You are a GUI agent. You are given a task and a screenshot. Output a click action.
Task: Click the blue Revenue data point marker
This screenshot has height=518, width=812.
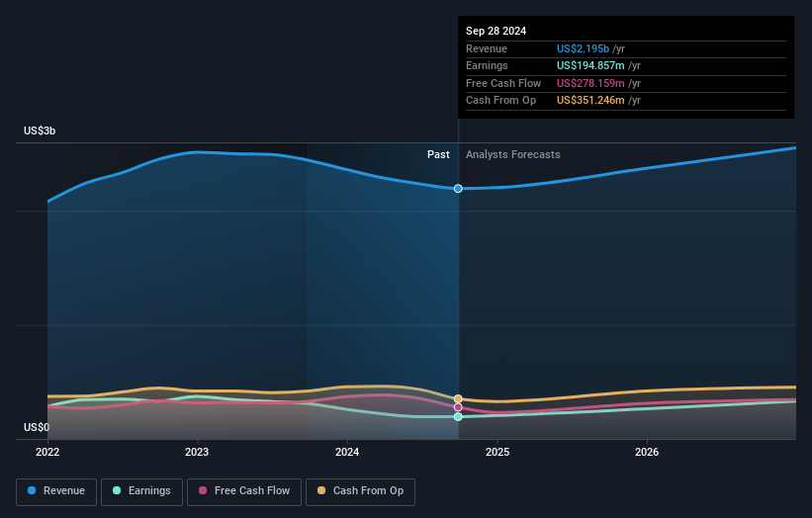458,189
